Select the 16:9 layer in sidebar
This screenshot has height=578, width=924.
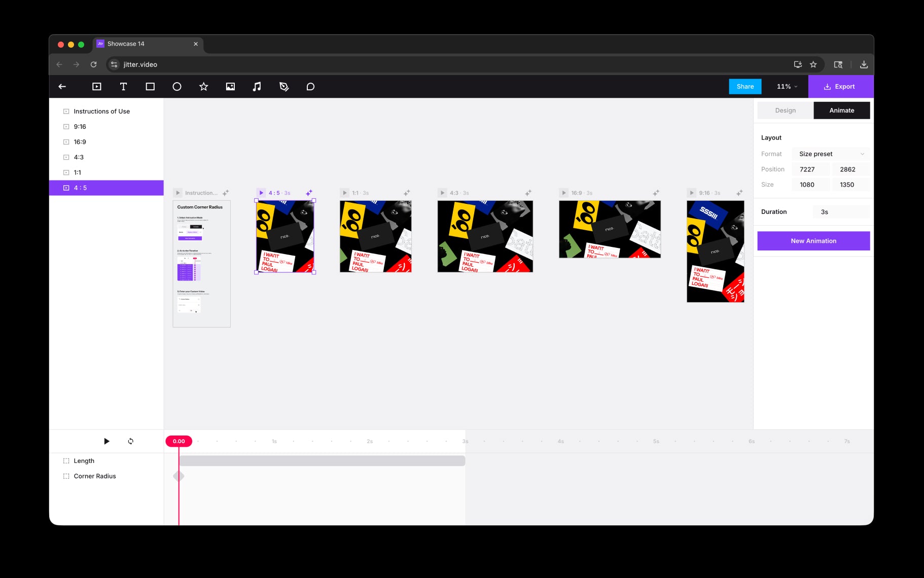coord(80,142)
